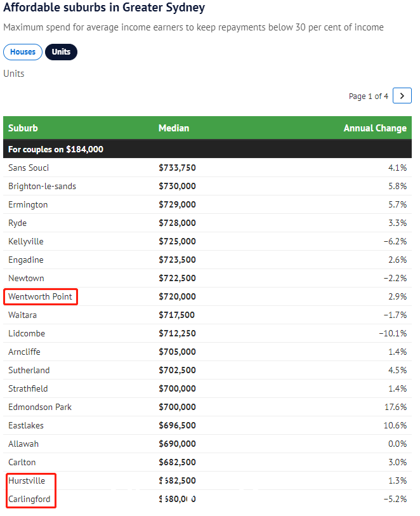Image resolution: width=420 pixels, height=516 pixels.
Task: Select the 2.6% annual change figure
Action: point(398,260)
